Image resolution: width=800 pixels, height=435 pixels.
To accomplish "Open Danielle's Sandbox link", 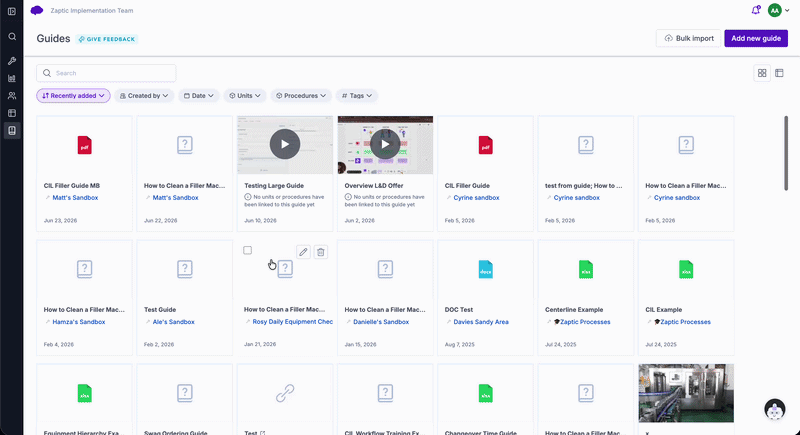I will (381, 322).
